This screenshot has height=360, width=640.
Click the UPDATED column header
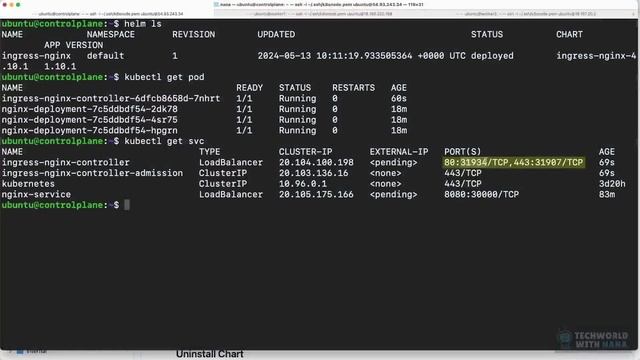pyautogui.click(x=276, y=35)
